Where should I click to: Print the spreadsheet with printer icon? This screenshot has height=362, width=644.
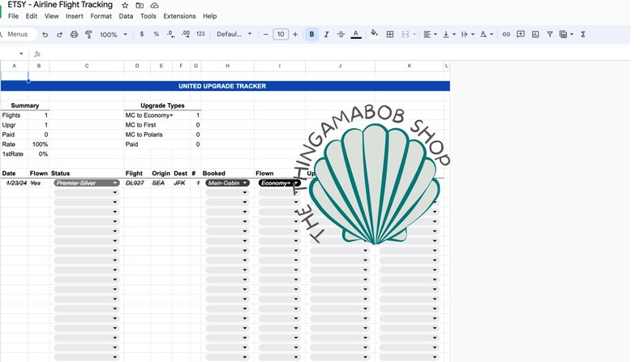pyautogui.click(x=74, y=35)
